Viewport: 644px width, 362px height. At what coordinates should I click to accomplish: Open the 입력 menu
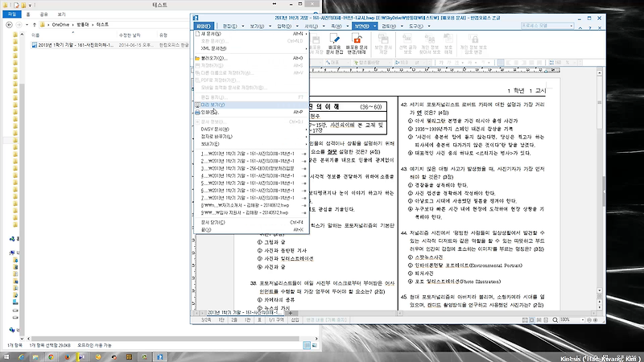(x=284, y=26)
